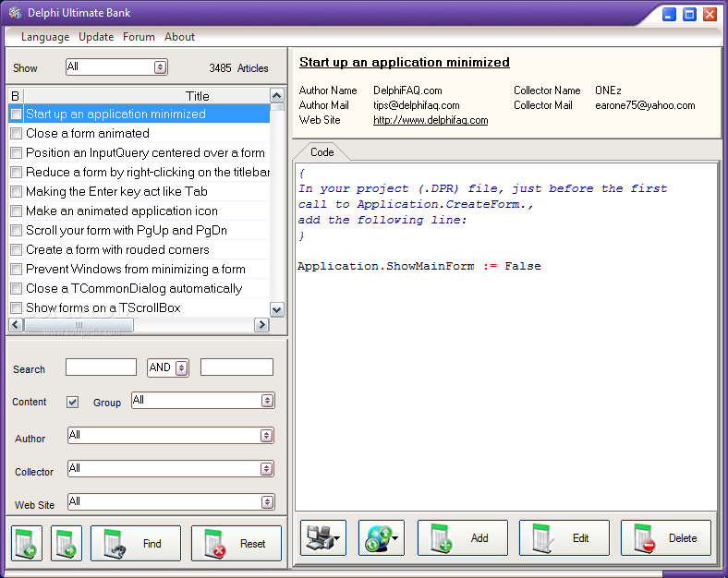Tick 'Close a TCommonDialog automatically' checkbox

pos(17,288)
